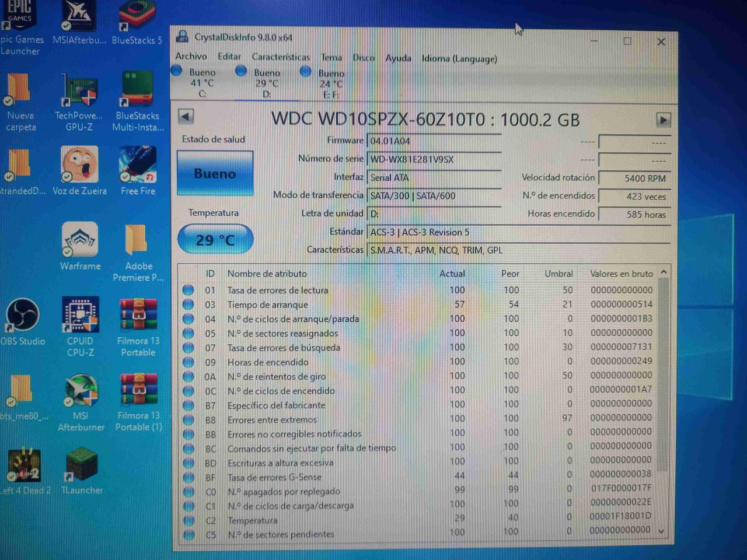The width and height of the screenshot is (747, 560).
Task: Click the CrystalDiskInfo title bar app icon
Action: pos(183,36)
